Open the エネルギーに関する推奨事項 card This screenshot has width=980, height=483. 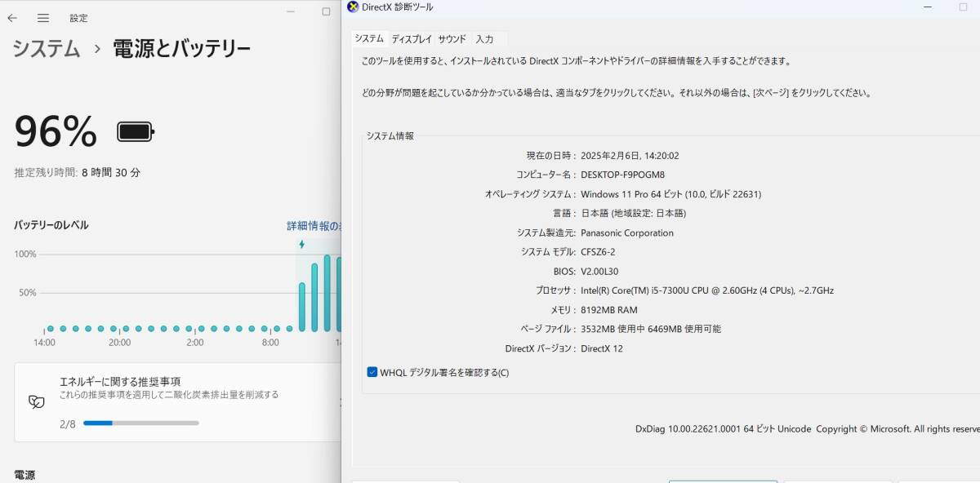177,402
